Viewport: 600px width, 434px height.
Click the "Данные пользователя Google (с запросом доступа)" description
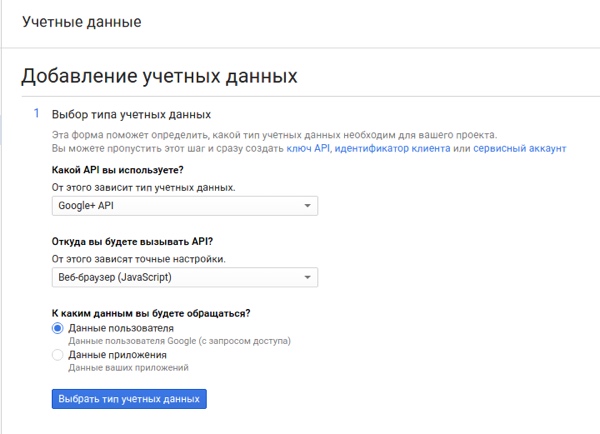click(179, 341)
